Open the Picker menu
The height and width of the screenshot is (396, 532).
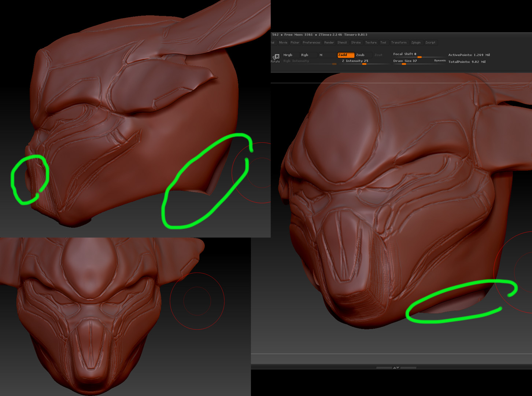[295, 43]
